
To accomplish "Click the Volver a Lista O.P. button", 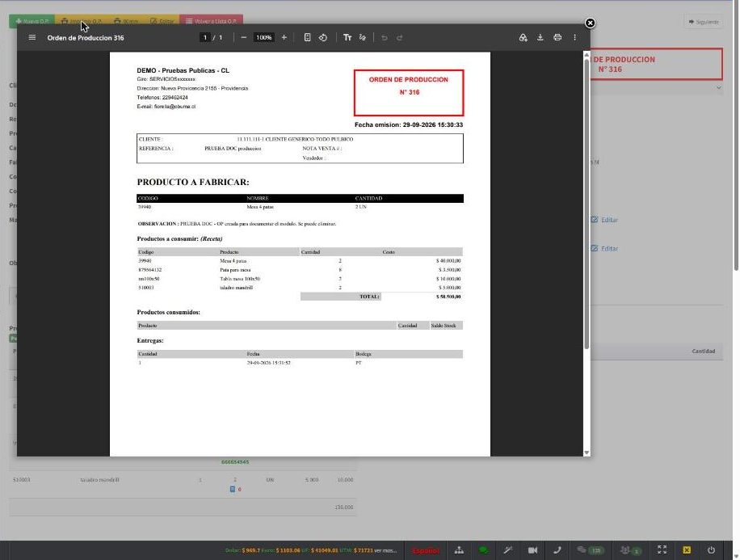I will [x=211, y=21].
